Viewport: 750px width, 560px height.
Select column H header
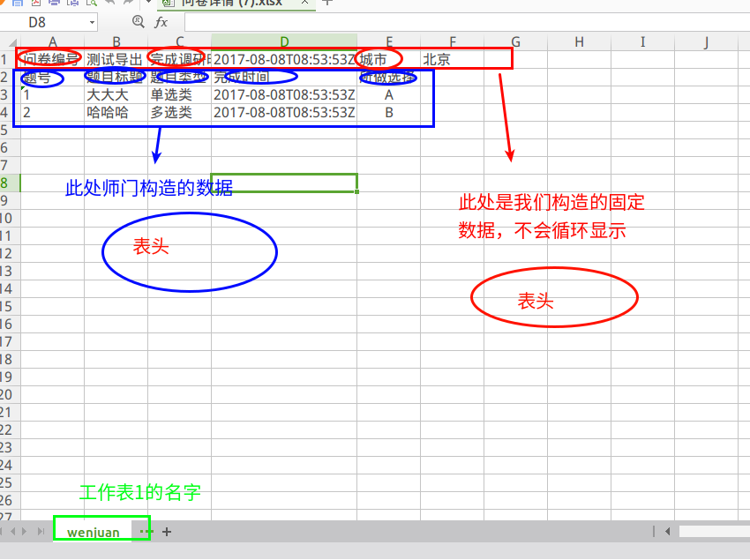pos(579,41)
